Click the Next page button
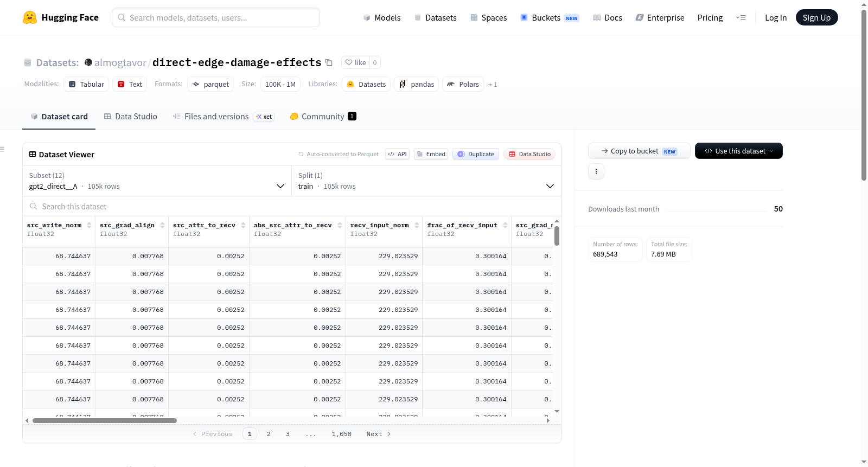The image size is (868, 467). [x=379, y=434]
